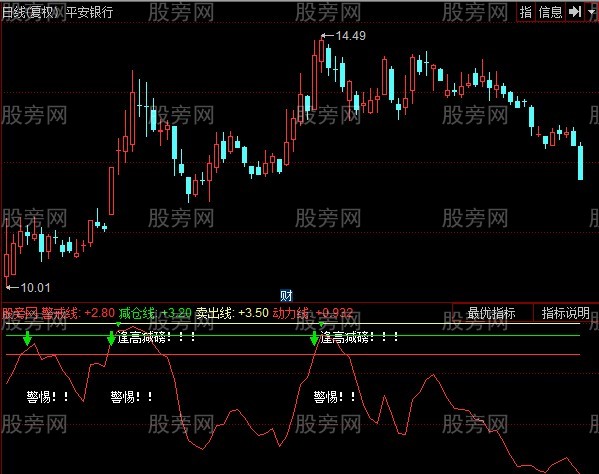The image size is (599, 474).
Task: Click the left 逢高减磅 label
Action: pos(157,337)
